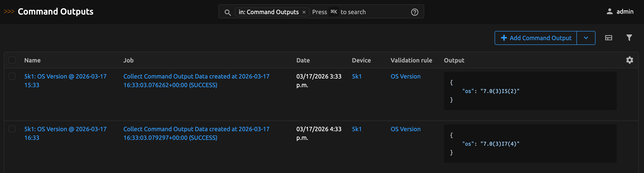Viewport: 644px width, 173px height.
Task: Open job created at 16:33:03.079297 link
Action: (x=196, y=133)
